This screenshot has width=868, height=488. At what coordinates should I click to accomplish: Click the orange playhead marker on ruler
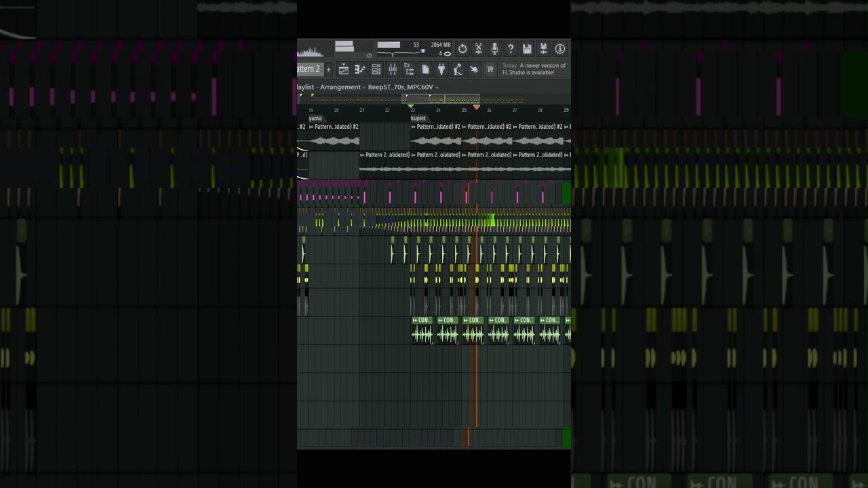tap(477, 107)
